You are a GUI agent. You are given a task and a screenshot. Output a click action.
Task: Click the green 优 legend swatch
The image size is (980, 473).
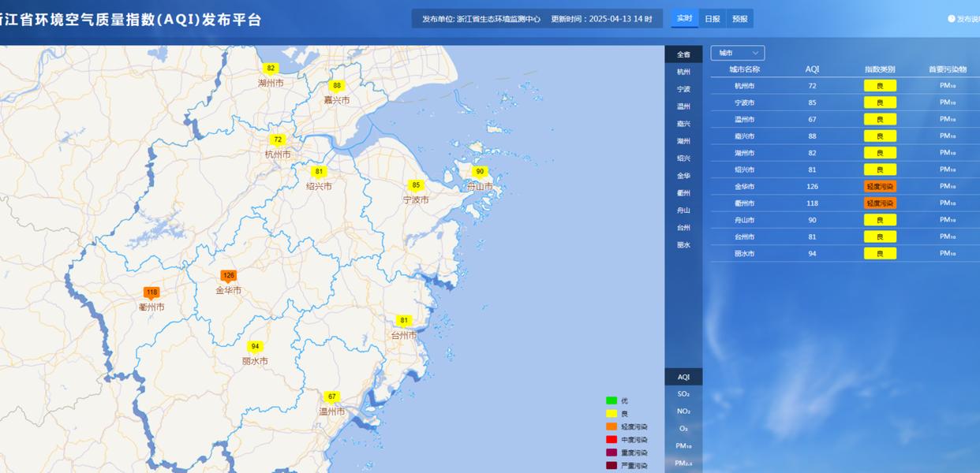(x=612, y=401)
